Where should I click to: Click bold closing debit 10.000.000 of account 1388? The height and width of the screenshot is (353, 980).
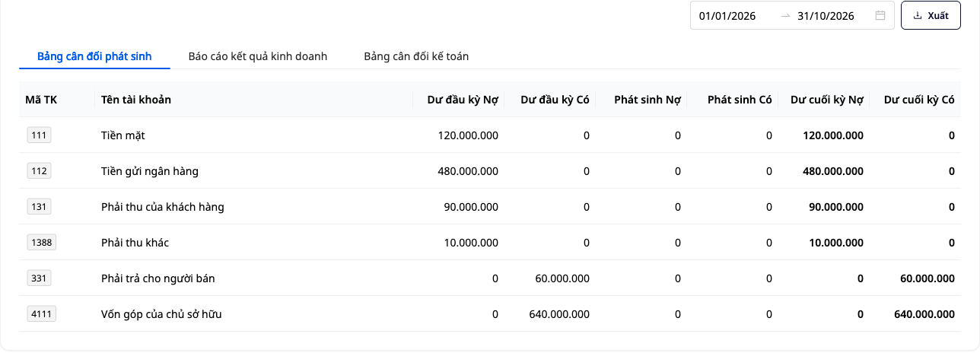click(x=836, y=243)
